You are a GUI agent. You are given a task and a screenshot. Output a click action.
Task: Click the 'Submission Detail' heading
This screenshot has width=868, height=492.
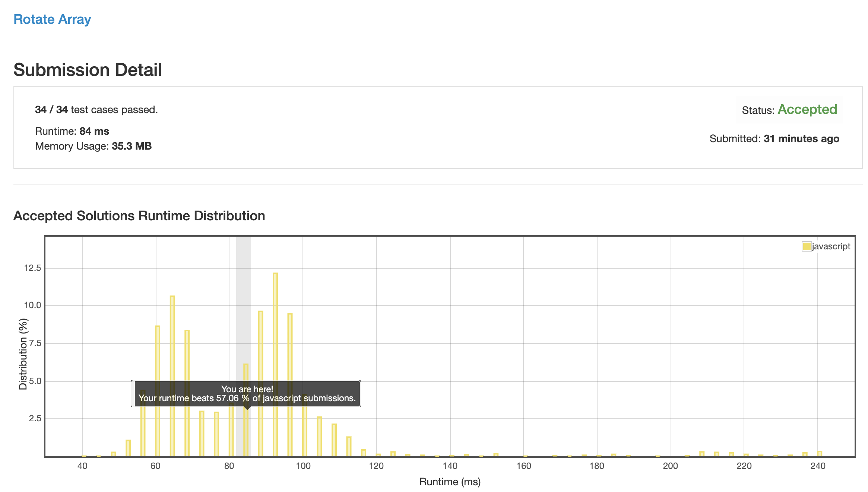click(88, 70)
